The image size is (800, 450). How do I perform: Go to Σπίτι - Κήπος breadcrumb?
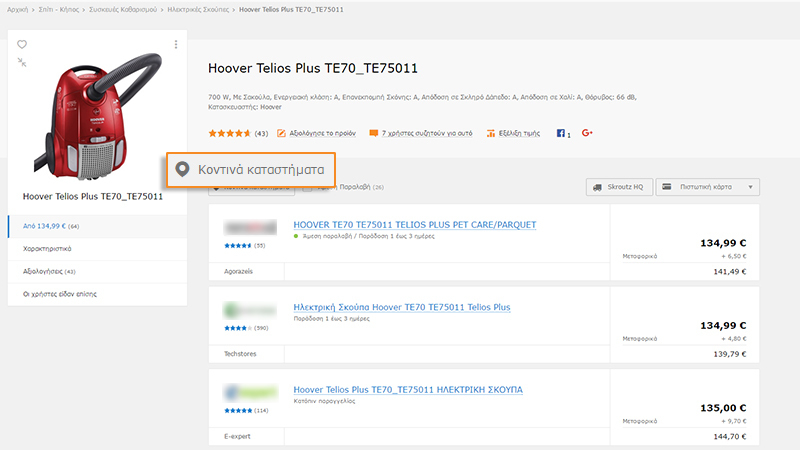click(x=59, y=10)
